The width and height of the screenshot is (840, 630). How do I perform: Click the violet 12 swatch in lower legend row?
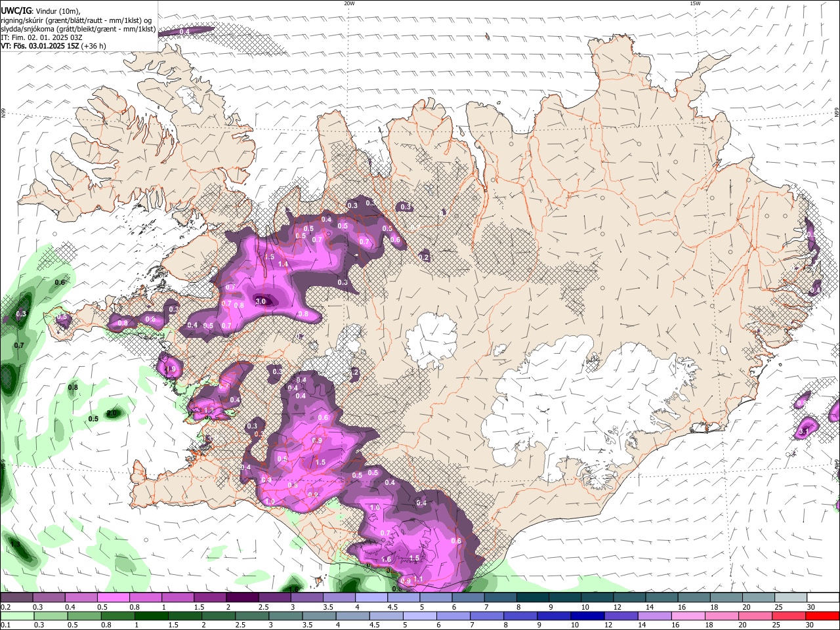[x=621, y=616]
